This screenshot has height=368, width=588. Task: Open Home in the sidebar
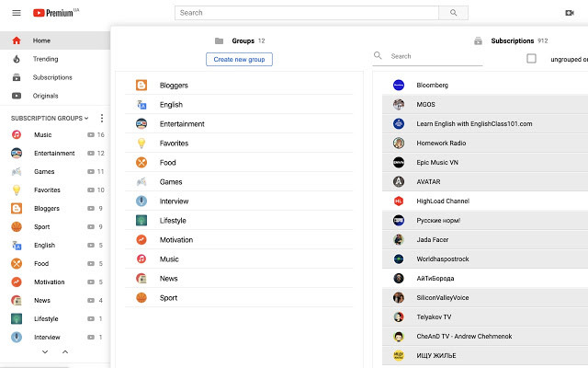(x=55, y=40)
